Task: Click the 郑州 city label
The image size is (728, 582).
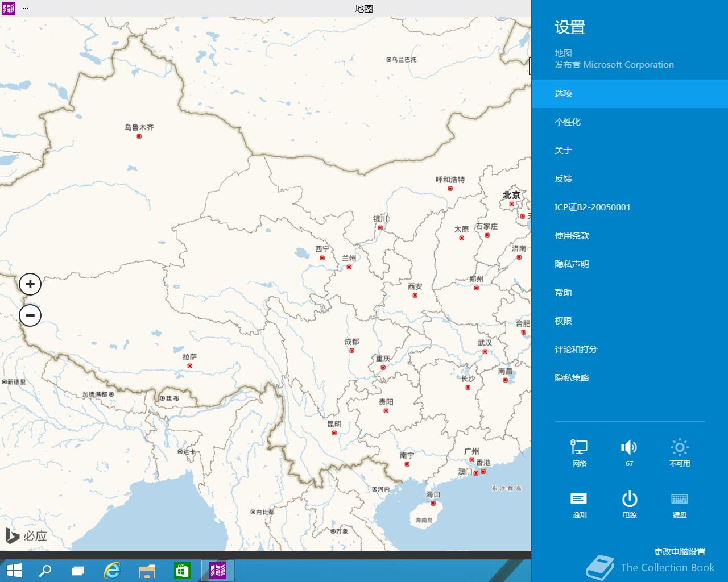Action: click(x=476, y=279)
